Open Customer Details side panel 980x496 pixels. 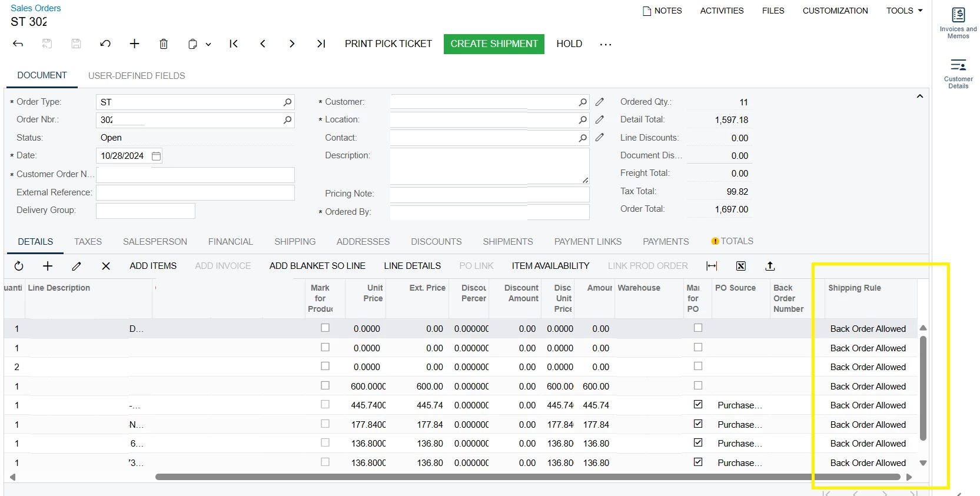[x=958, y=74]
